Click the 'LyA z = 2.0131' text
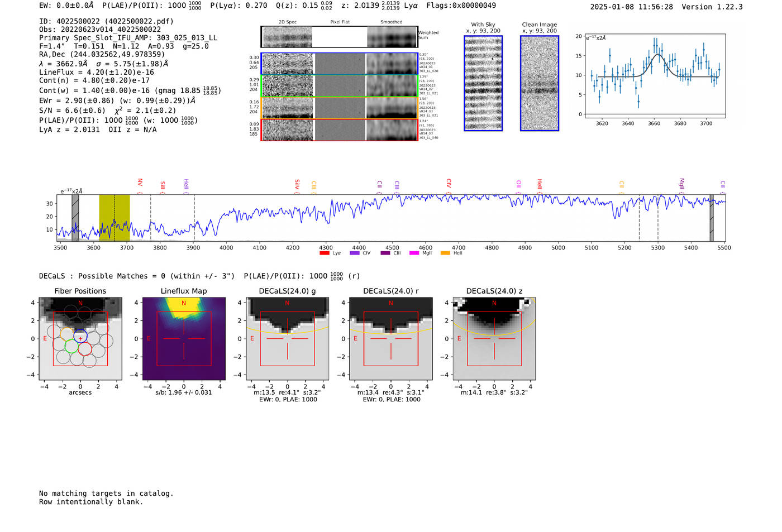The height and width of the screenshot is (532, 782). 70,130
